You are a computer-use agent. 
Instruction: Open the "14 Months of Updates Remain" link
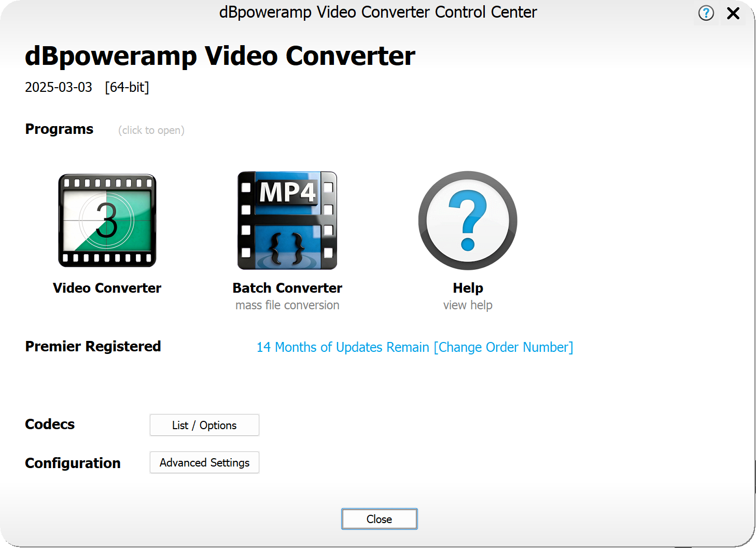[x=343, y=347]
